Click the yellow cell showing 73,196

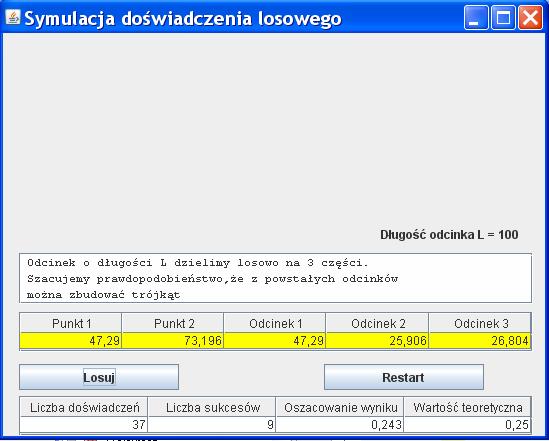pyautogui.click(x=173, y=341)
